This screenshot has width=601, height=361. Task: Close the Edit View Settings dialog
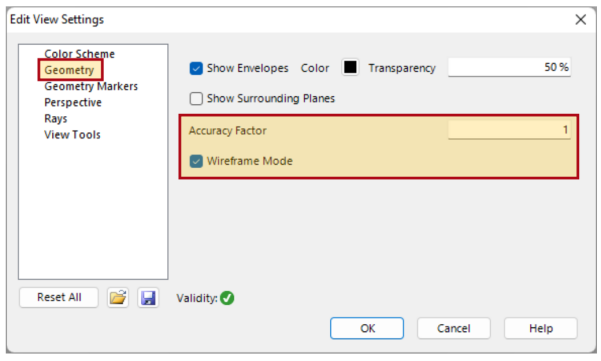581,20
